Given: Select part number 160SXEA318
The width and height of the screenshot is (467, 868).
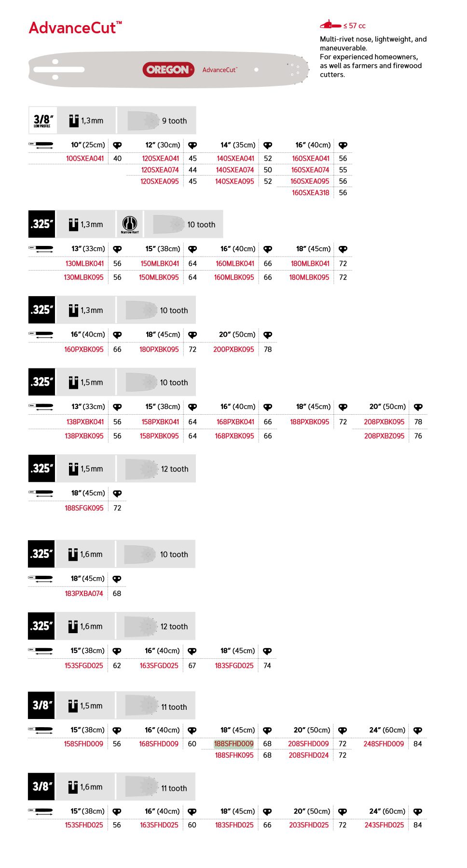Looking at the screenshot, I should click(x=311, y=192).
